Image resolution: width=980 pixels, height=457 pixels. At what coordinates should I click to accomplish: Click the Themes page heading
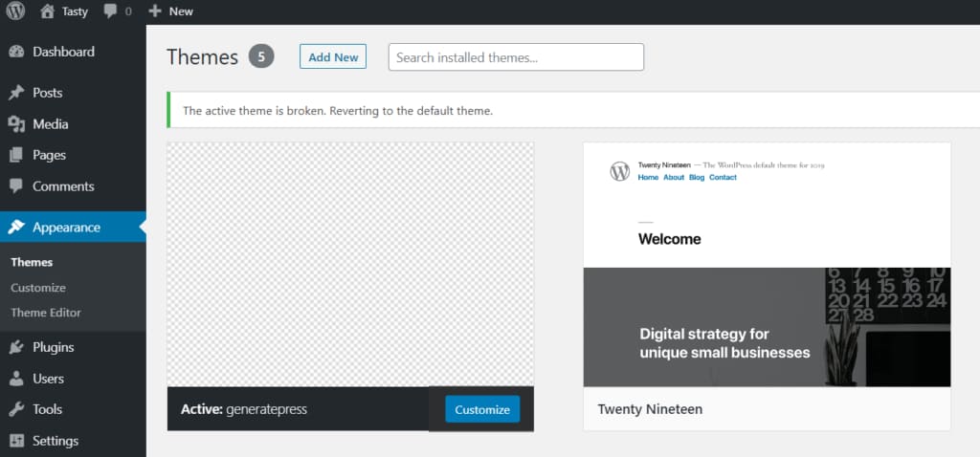pos(203,57)
